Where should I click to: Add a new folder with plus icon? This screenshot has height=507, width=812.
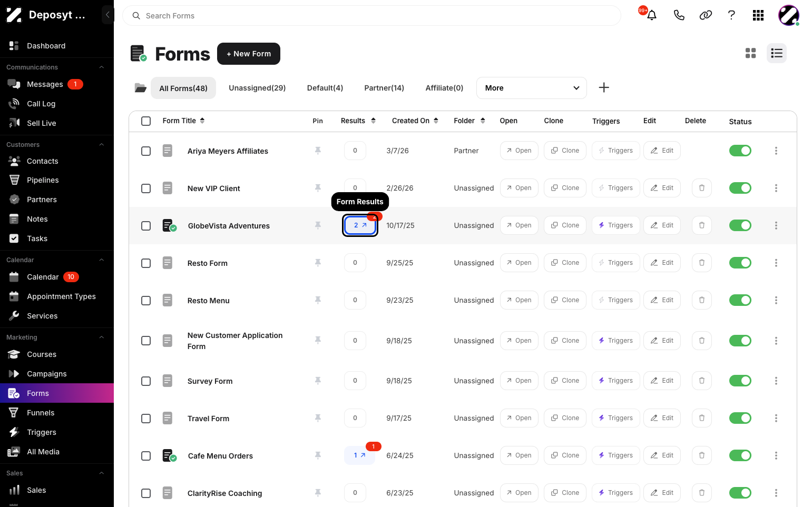pyautogui.click(x=604, y=88)
